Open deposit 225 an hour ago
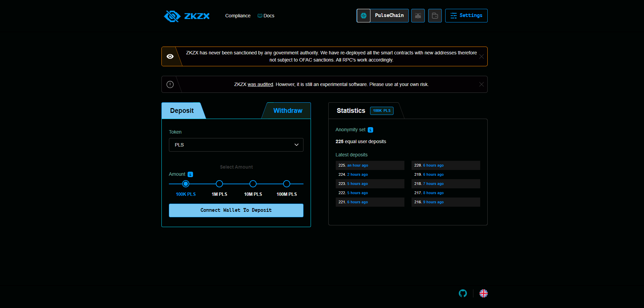This screenshot has height=308, width=644. tap(370, 165)
